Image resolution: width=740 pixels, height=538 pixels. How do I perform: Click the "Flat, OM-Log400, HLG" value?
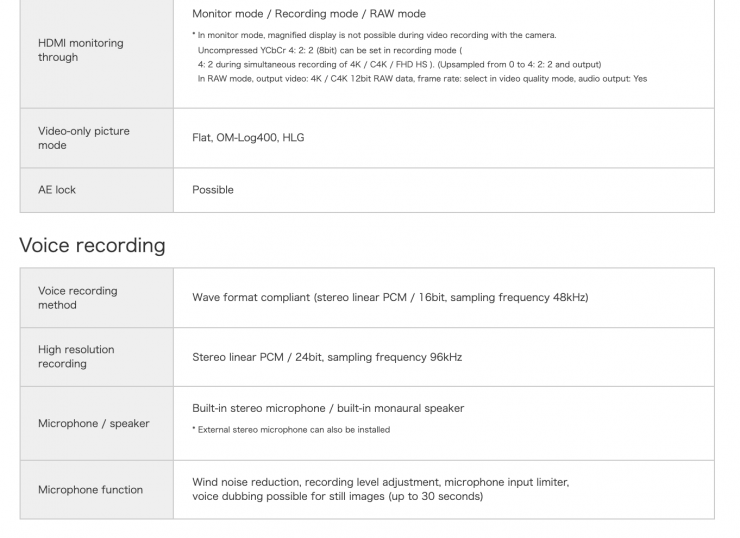[x=248, y=138]
